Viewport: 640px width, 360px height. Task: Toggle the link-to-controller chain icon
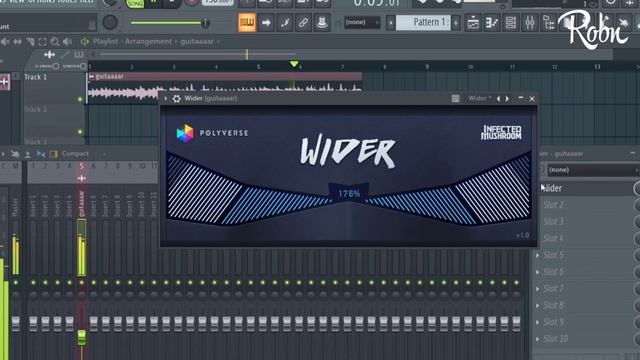pos(303,22)
